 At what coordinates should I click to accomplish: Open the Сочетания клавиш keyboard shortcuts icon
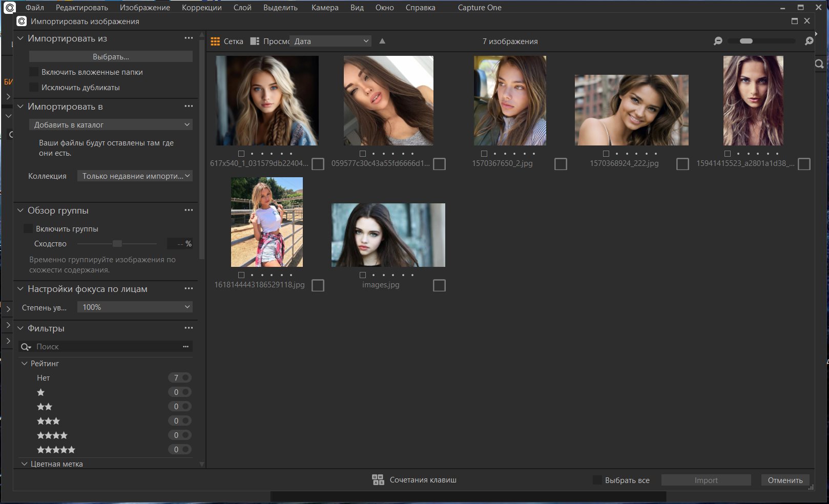point(378,480)
